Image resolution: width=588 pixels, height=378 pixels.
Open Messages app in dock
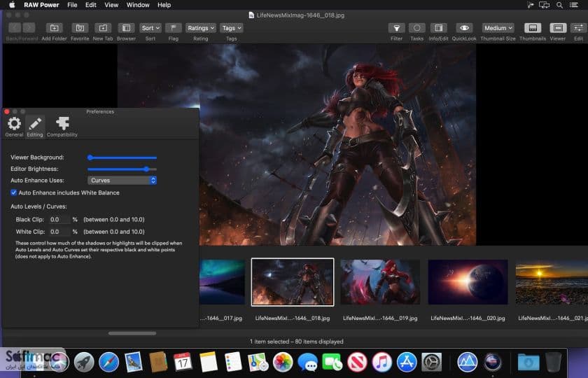(307, 363)
